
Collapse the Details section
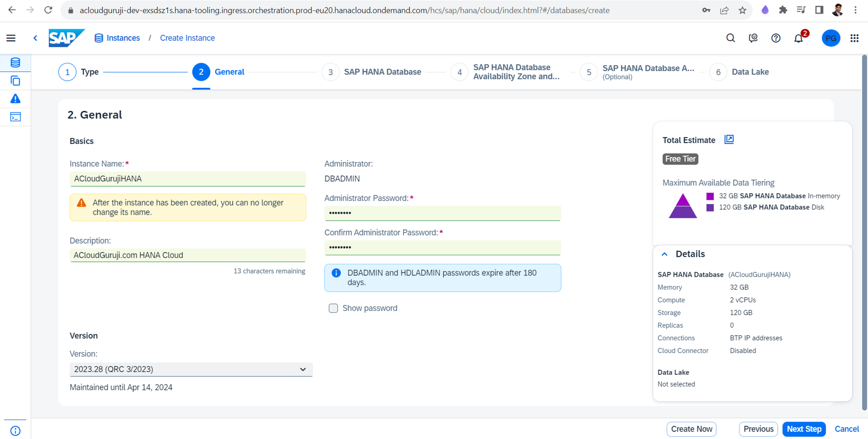click(664, 254)
